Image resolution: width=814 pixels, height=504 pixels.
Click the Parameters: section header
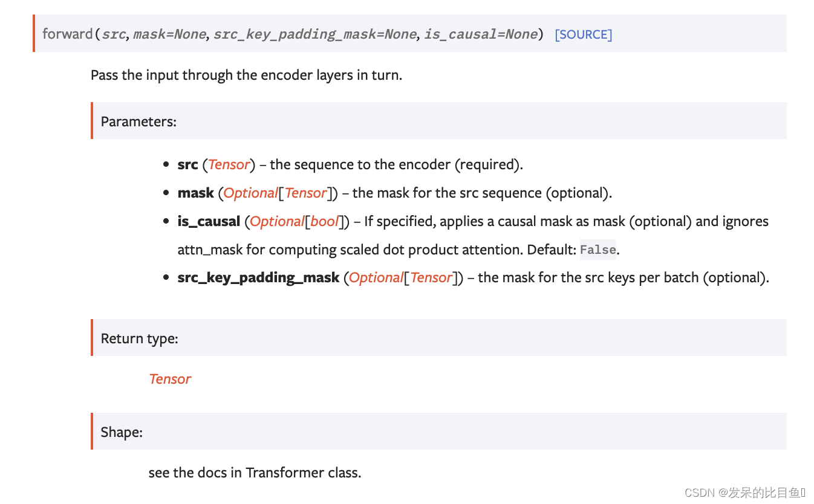138,121
